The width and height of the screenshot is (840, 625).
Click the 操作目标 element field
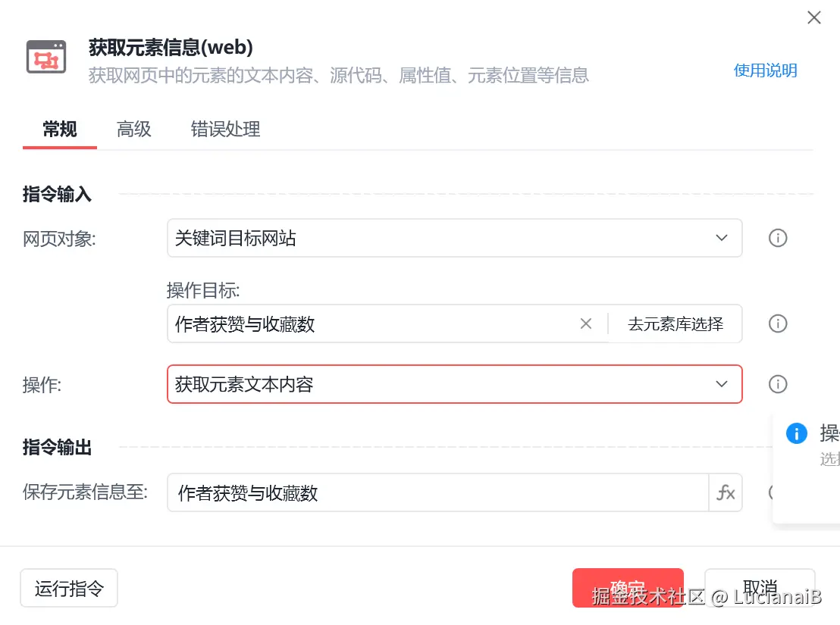pyautogui.click(x=371, y=324)
